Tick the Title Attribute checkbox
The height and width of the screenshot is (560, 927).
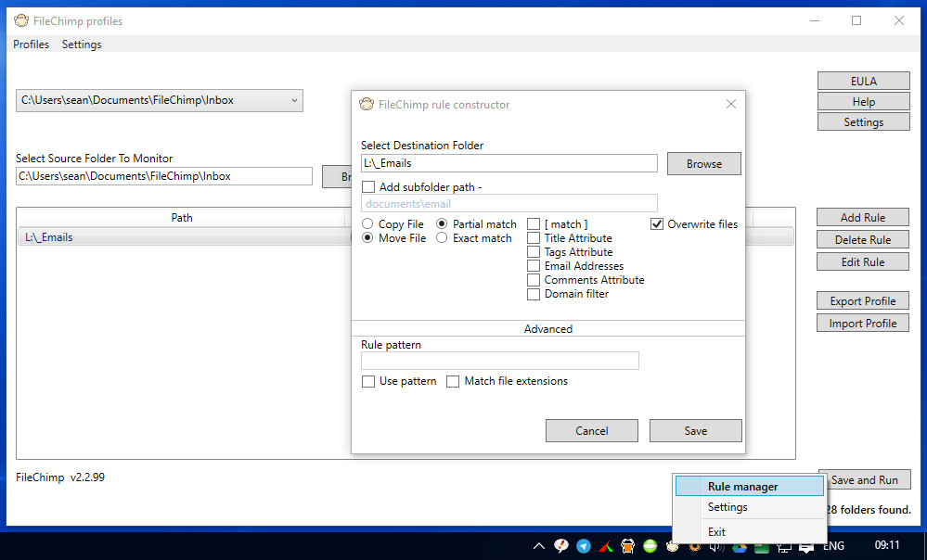click(534, 238)
